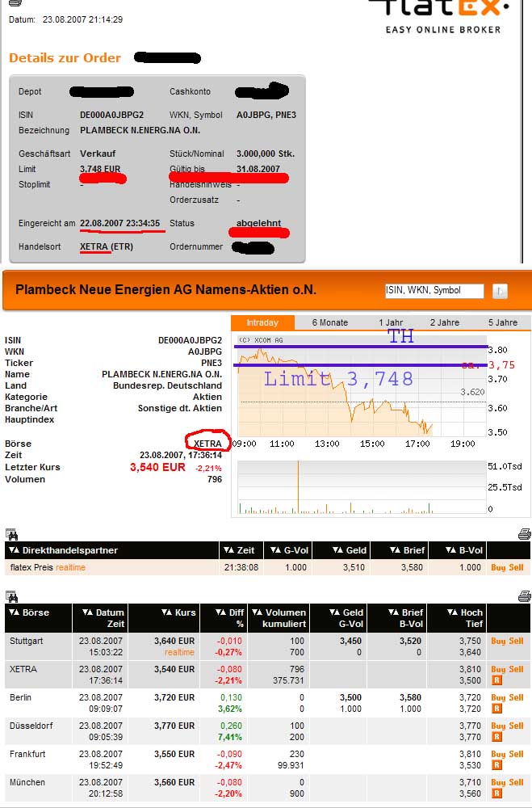The width and height of the screenshot is (532, 808).
Task: Select the Letzter Kurs value 3,540 EUR
Action: (x=157, y=467)
